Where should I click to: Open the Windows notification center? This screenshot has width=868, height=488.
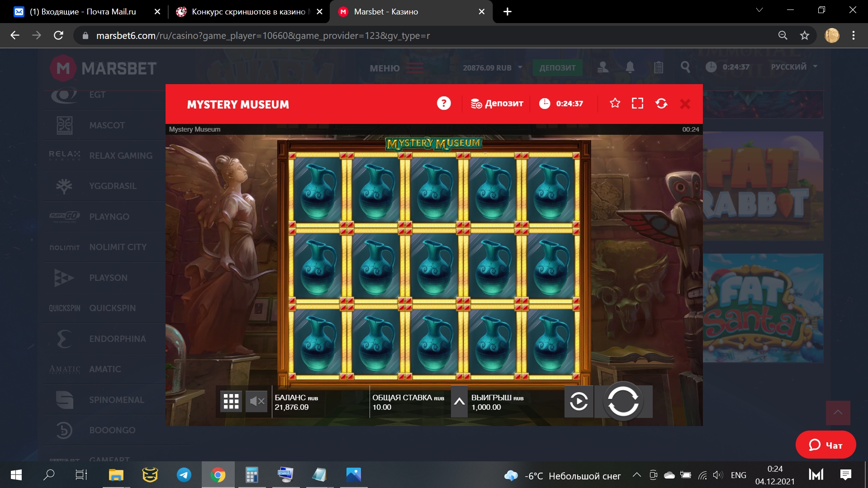pyautogui.click(x=845, y=475)
